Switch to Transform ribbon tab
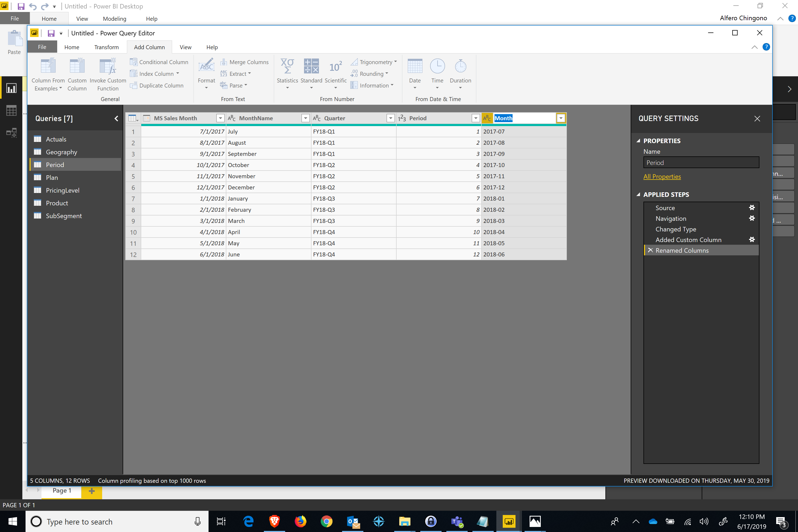 107,47
